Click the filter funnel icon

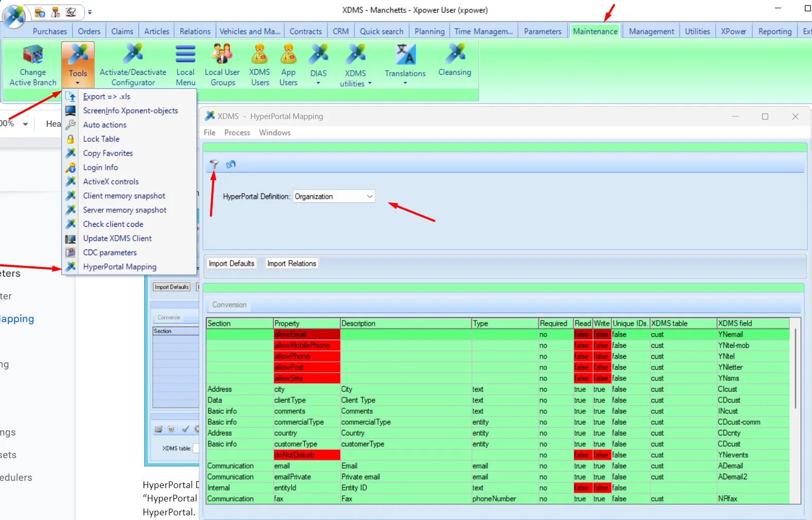click(x=214, y=164)
